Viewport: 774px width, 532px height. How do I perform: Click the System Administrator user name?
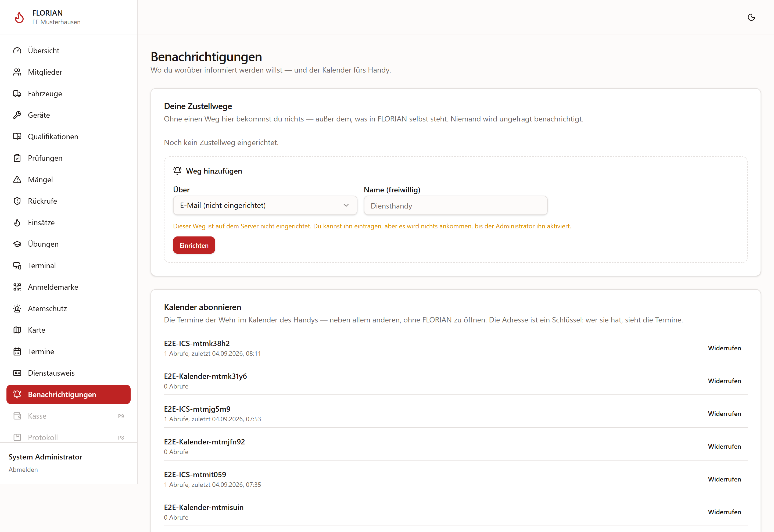tap(45, 457)
